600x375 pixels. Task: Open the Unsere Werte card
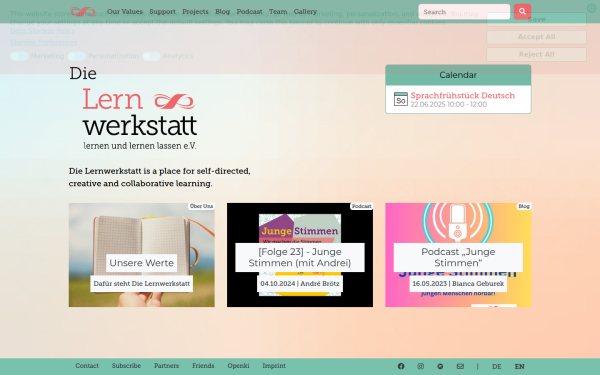(142, 255)
